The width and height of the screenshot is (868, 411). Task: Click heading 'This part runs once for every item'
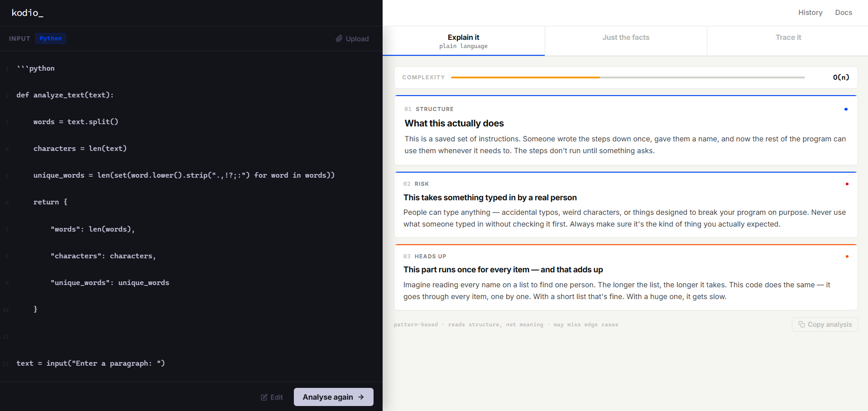(x=466, y=270)
